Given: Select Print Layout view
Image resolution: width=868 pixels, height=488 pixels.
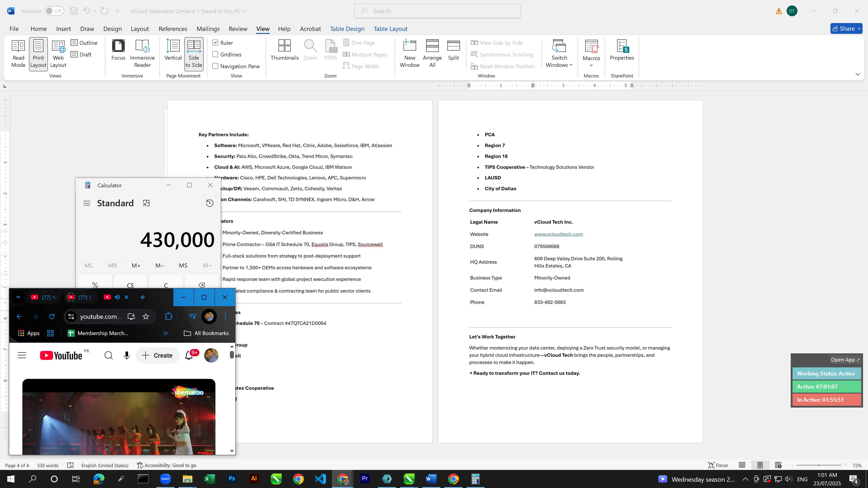Looking at the screenshot, I should tap(38, 54).
